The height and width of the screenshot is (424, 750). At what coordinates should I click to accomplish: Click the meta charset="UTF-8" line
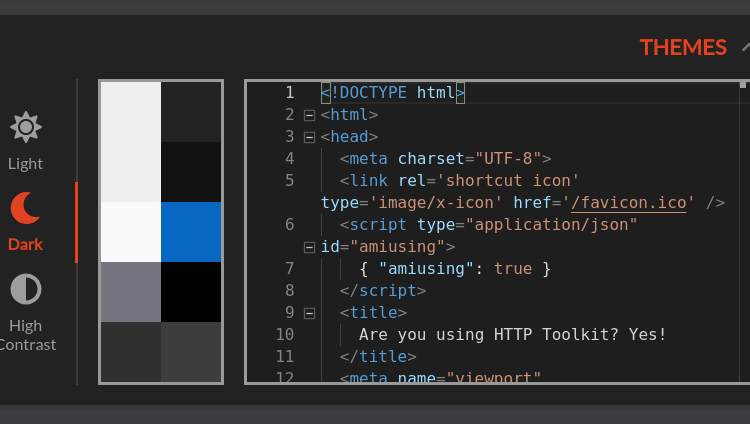click(x=445, y=158)
